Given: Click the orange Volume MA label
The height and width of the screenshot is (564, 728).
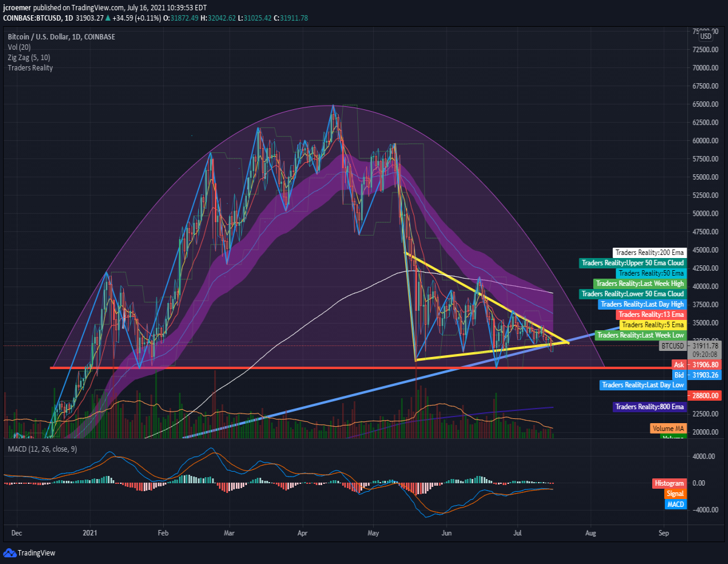Looking at the screenshot, I should click(669, 428).
